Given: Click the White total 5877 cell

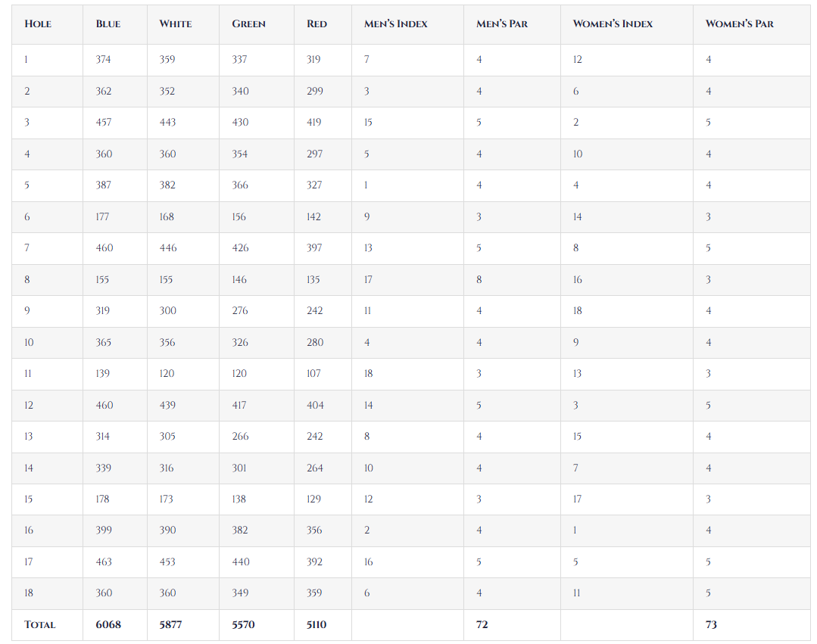Looking at the screenshot, I should point(170,625).
